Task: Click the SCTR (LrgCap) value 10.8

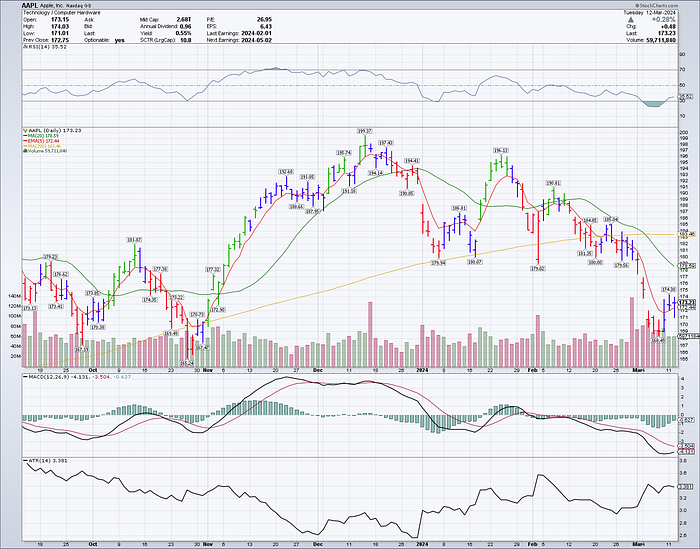Action: coord(185,40)
